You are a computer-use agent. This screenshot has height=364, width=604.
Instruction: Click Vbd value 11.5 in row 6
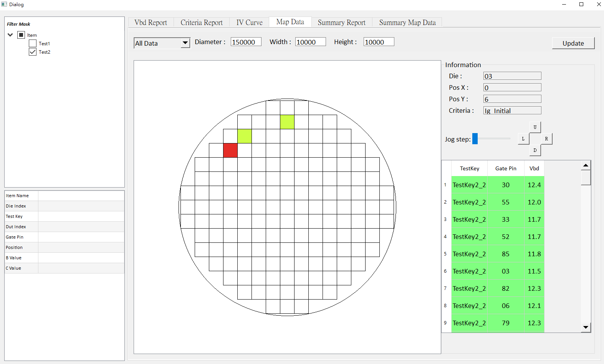tap(534, 271)
